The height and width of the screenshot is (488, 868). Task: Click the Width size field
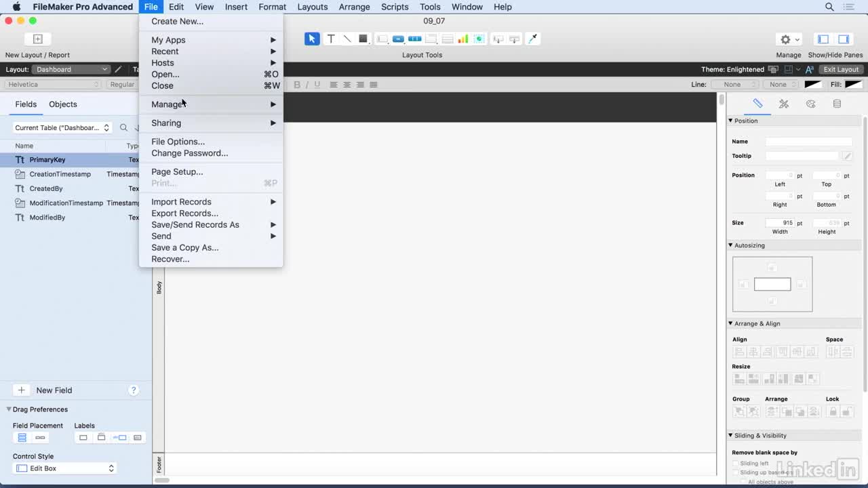780,223
